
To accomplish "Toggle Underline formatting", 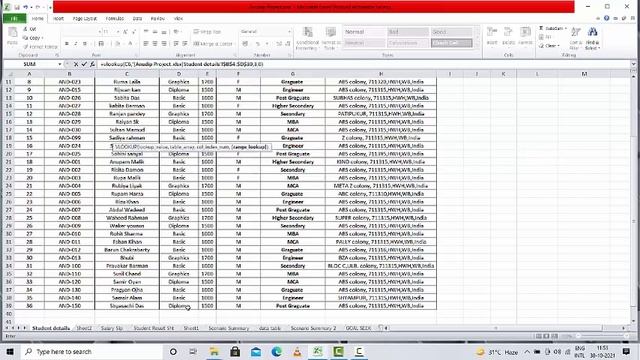I will pyautogui.click(x=85, y=44).
